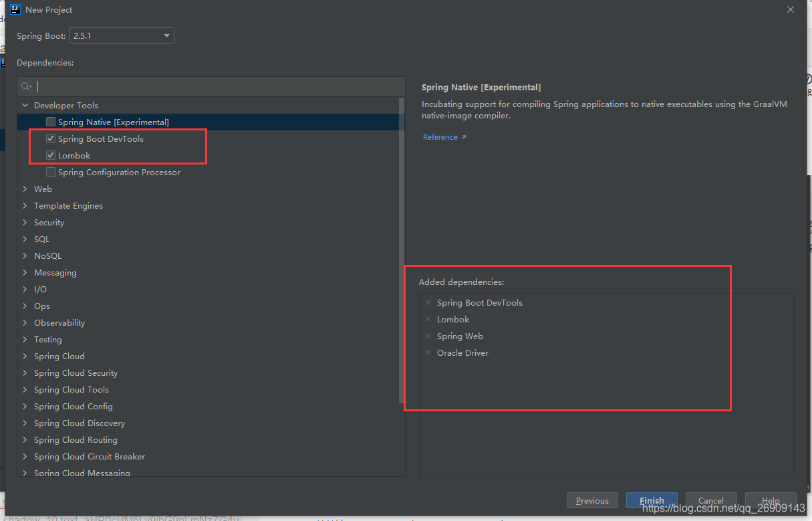
Task: Expand the Spring Cloud Routing category
Action: click(25, 439)
